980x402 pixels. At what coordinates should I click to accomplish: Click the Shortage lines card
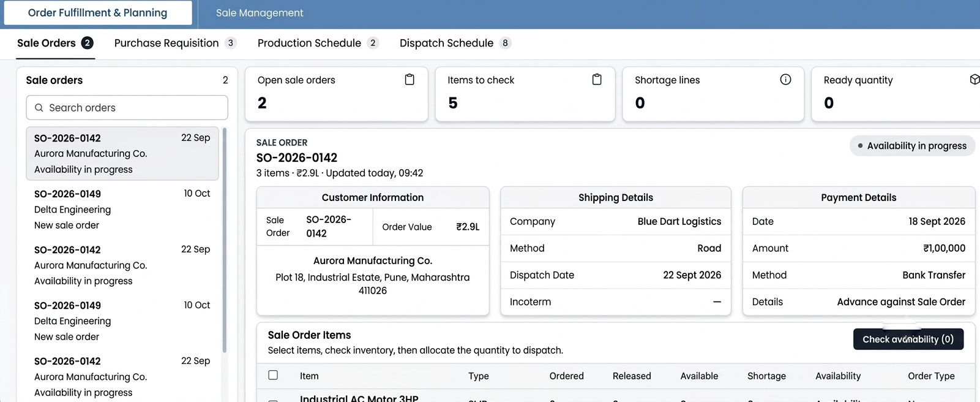(x=713, y=94)
